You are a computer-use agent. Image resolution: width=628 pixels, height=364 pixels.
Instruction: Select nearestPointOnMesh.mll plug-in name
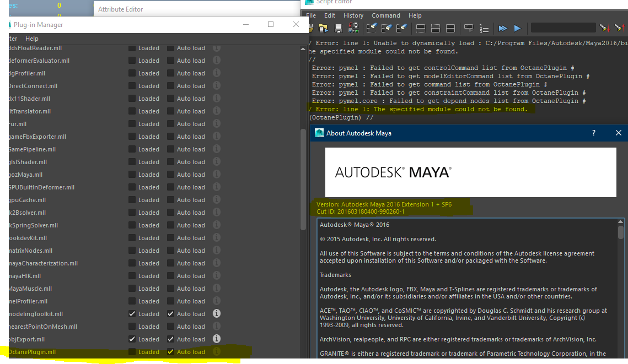pos(43,327)
